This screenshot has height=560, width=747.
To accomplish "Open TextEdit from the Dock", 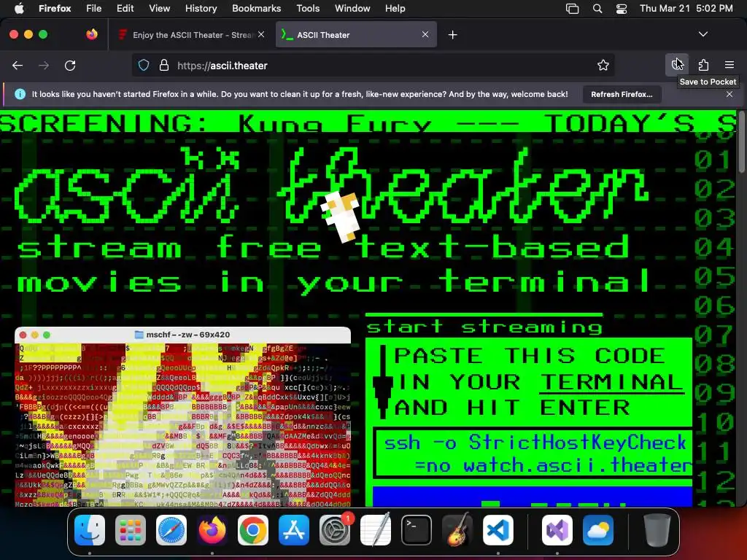I will (376, 530).
